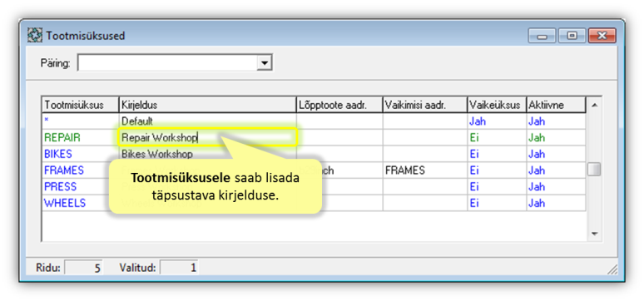The height and width of the screenshot is (301, 644).
Task: Open the Päring dropdown arrow
Action: [265, 63]
